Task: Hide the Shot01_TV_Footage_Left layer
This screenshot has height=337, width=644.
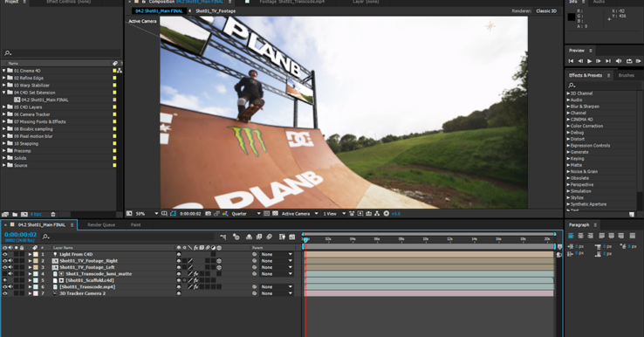Action: pos(5,267)
